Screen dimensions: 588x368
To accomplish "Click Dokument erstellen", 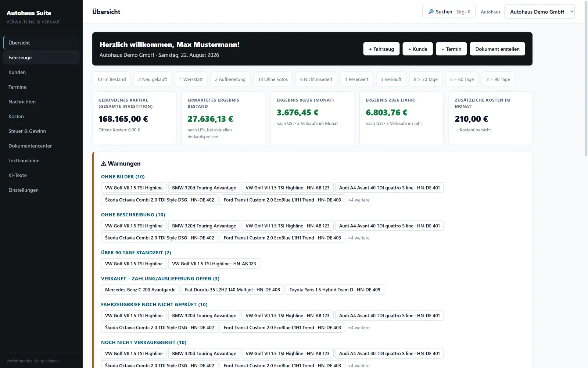I will tap(497, 49).
